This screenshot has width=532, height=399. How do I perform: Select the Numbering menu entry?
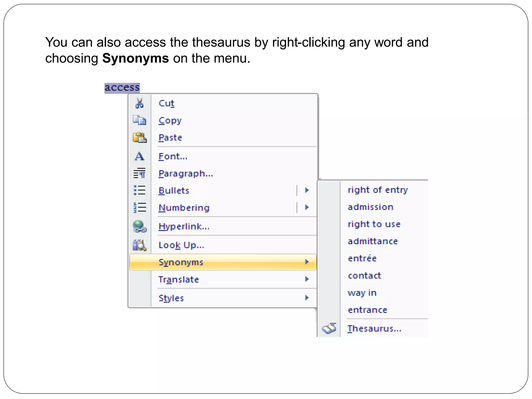[x=223, y=208]
